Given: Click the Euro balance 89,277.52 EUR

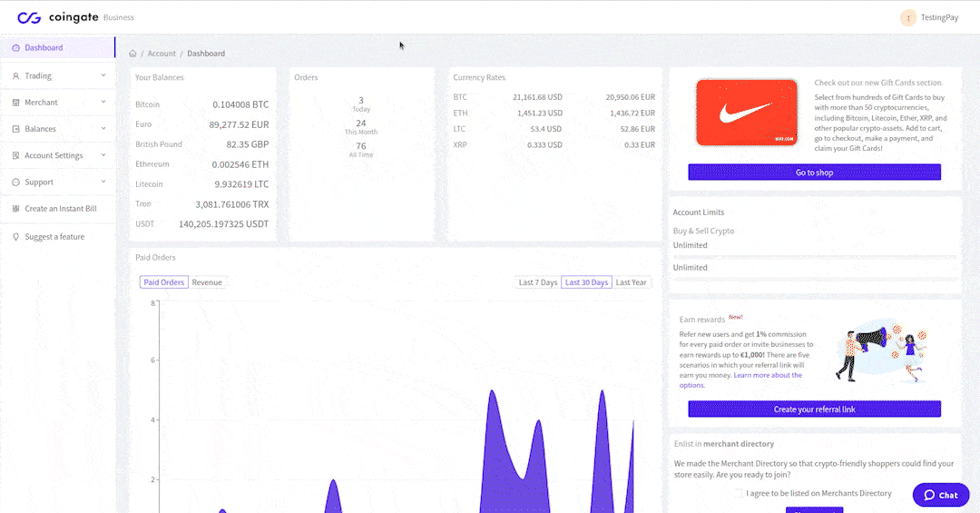Looking at the screenshot, I should pos(239,124).
